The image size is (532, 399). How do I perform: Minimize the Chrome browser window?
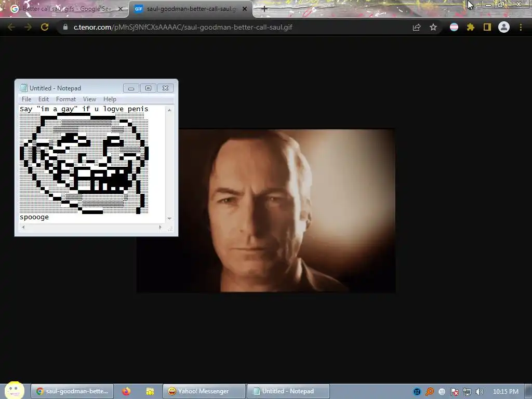coord(488,5)
